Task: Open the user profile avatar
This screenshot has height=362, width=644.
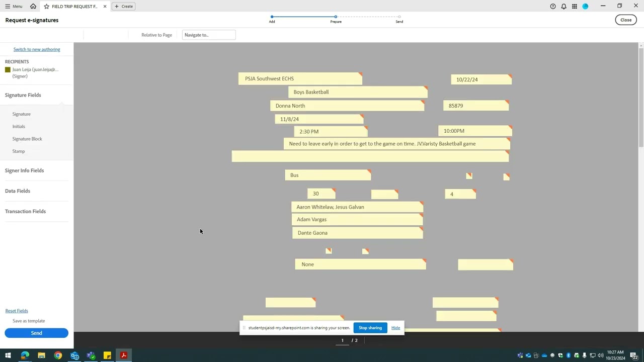Action: [x=585, y=7]
